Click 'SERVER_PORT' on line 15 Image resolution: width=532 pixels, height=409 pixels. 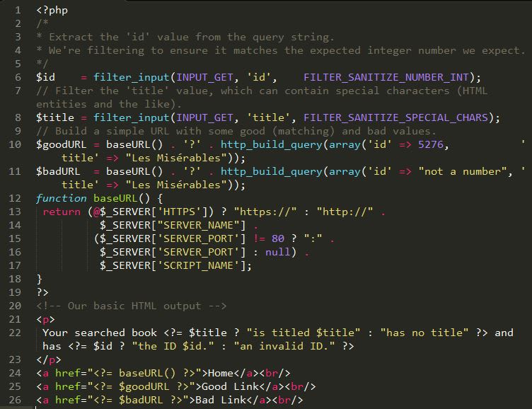pos(199,238)
